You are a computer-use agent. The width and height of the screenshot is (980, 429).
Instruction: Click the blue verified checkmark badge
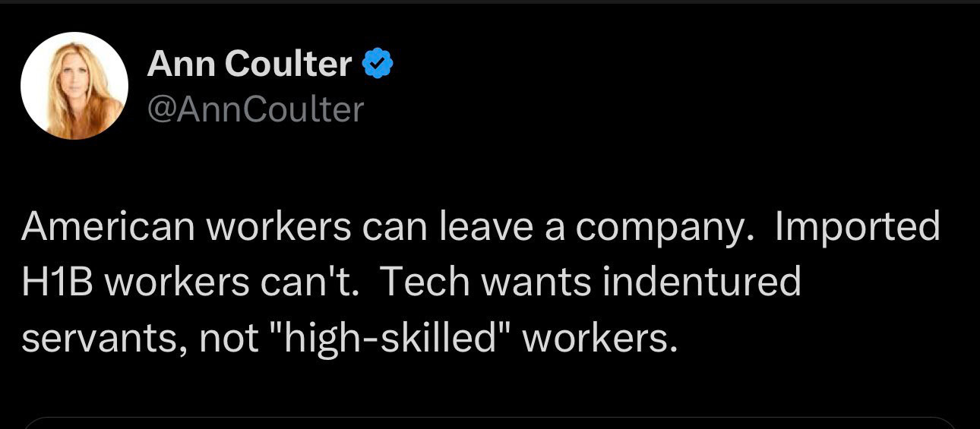click(x=378, y=64)
